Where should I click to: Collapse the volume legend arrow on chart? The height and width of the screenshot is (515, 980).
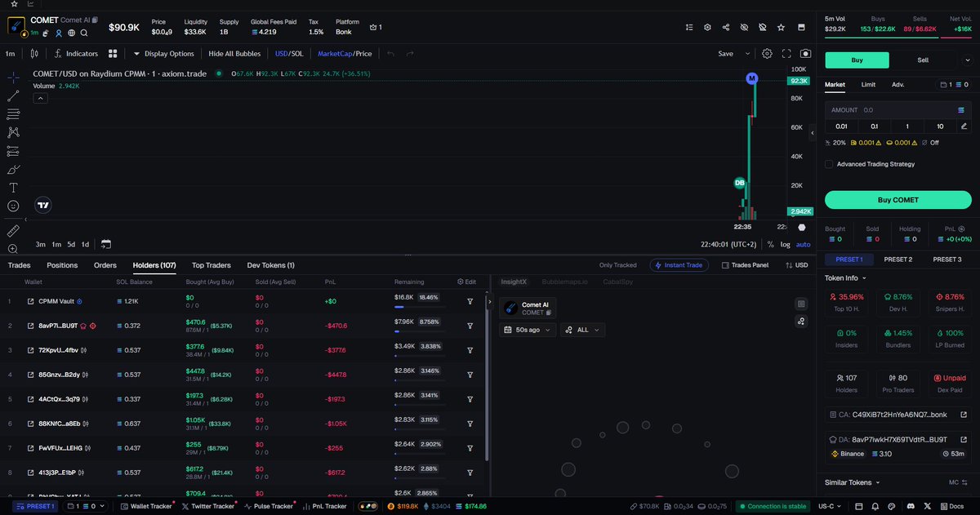[40, 98]
